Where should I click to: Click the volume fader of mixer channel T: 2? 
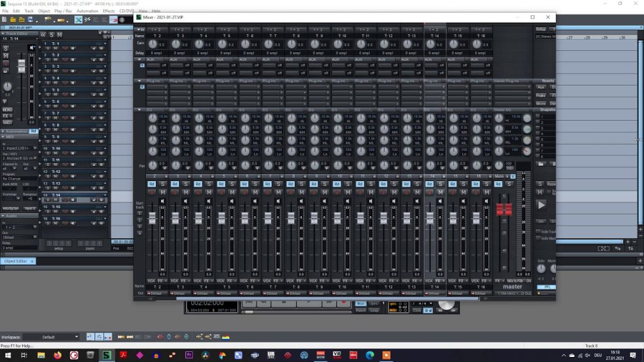(x=152, y=218)
